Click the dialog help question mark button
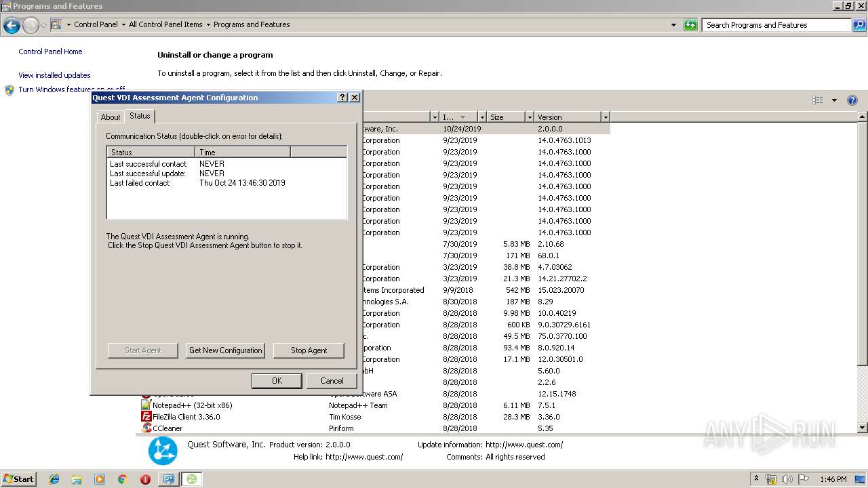 [x=342, y=98]
